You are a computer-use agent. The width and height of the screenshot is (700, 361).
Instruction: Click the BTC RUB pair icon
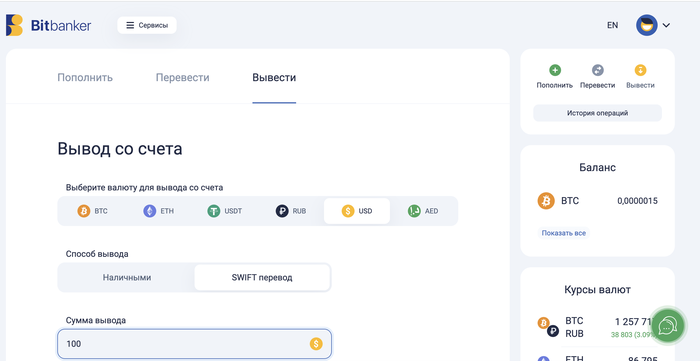548,327
